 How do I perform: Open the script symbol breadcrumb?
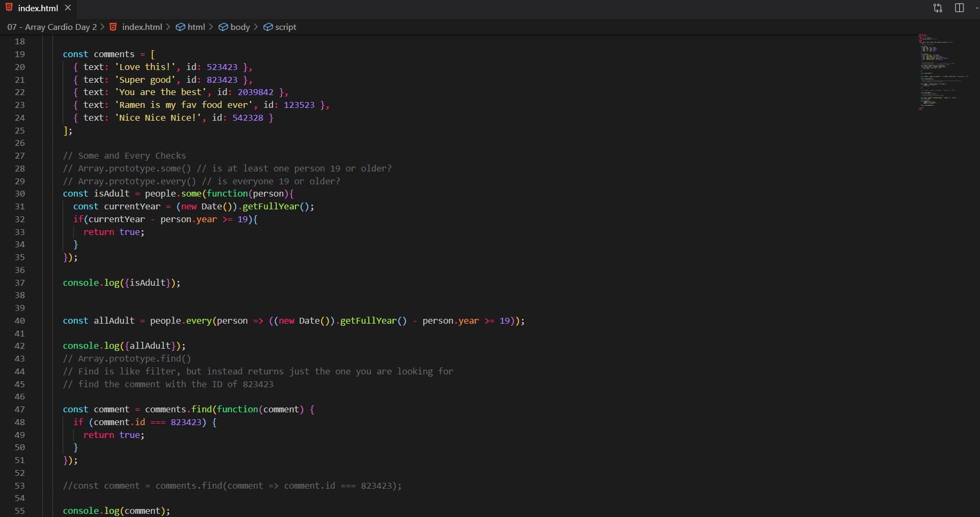point(280,27)
